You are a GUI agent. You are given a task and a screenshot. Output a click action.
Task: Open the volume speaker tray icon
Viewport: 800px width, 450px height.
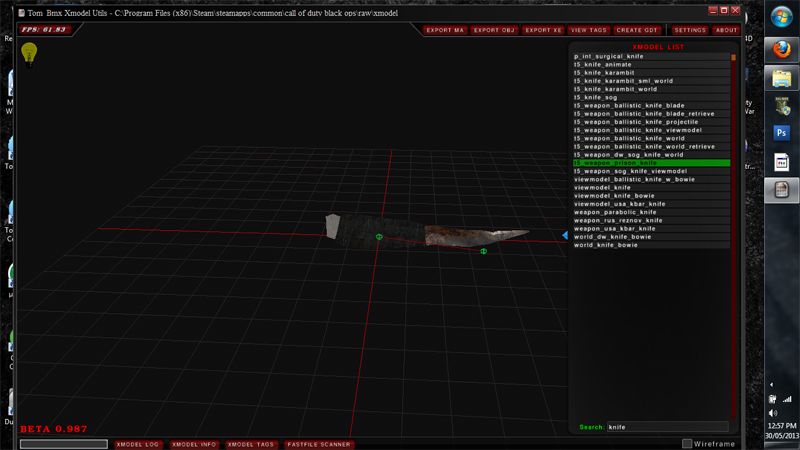(x=772, y=413)
